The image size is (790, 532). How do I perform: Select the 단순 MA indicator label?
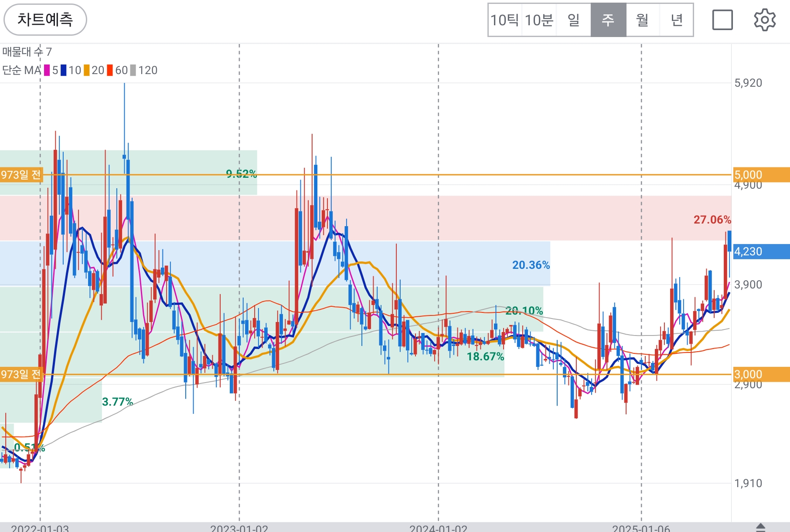[22, 70]
